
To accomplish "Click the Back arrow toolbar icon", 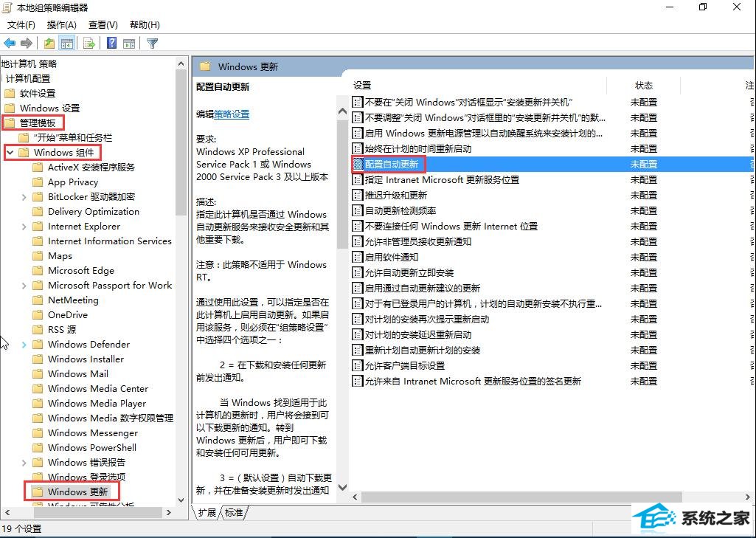I will point(10,44).
